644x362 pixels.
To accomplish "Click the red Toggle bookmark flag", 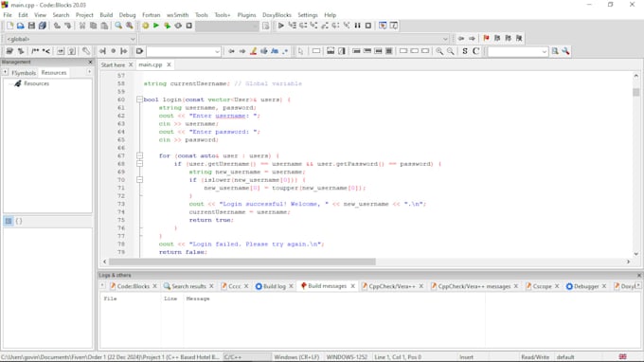I will (x=486, y=38).
